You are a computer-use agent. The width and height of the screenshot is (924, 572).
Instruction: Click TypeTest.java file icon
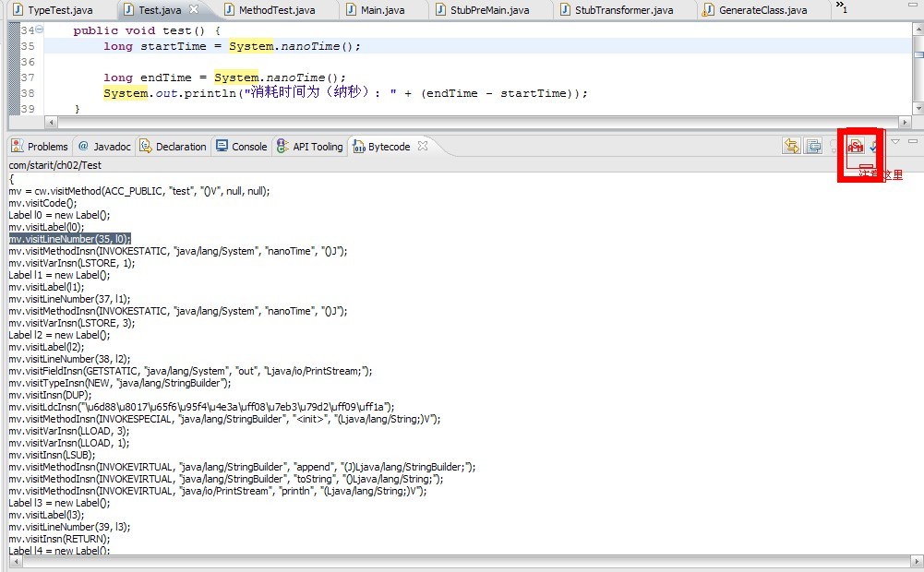(18, 9)
